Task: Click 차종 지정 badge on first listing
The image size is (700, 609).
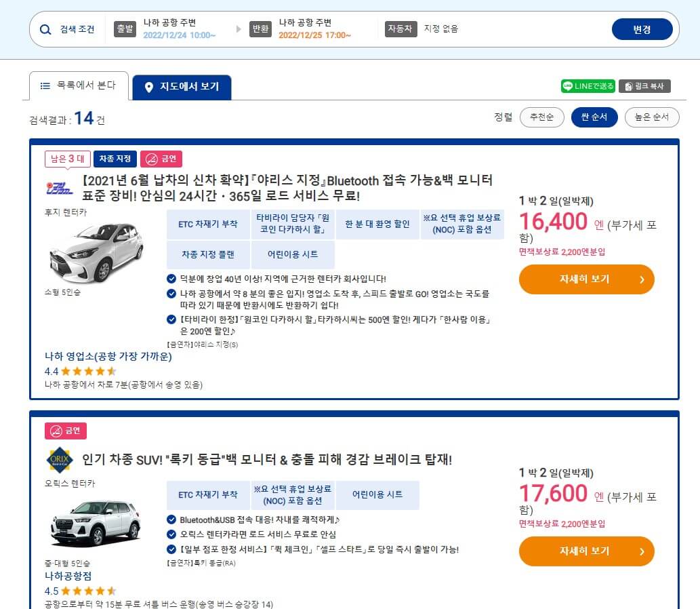Action: [x=115, y=159]
